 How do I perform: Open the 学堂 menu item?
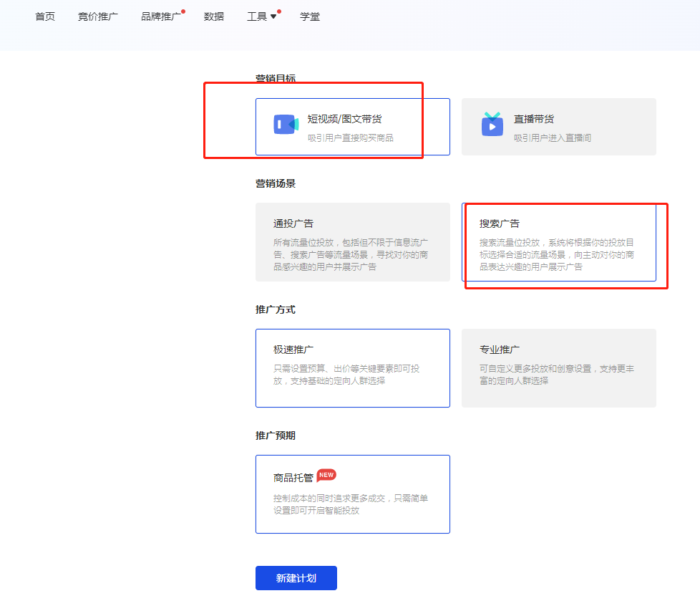[x=310, y=16]
